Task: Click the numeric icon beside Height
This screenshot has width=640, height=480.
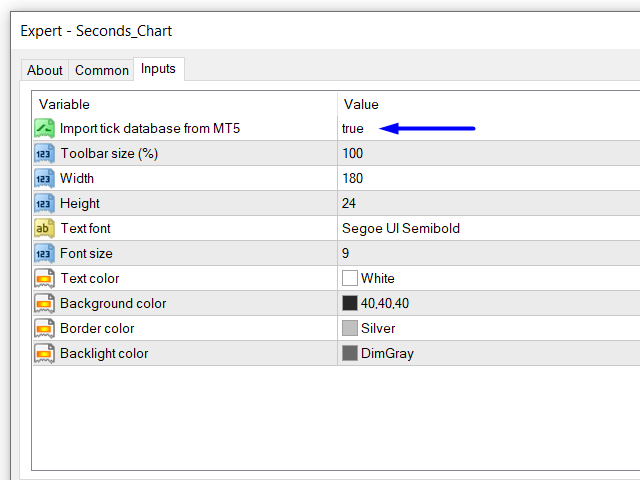Action: tap(44, 204)
